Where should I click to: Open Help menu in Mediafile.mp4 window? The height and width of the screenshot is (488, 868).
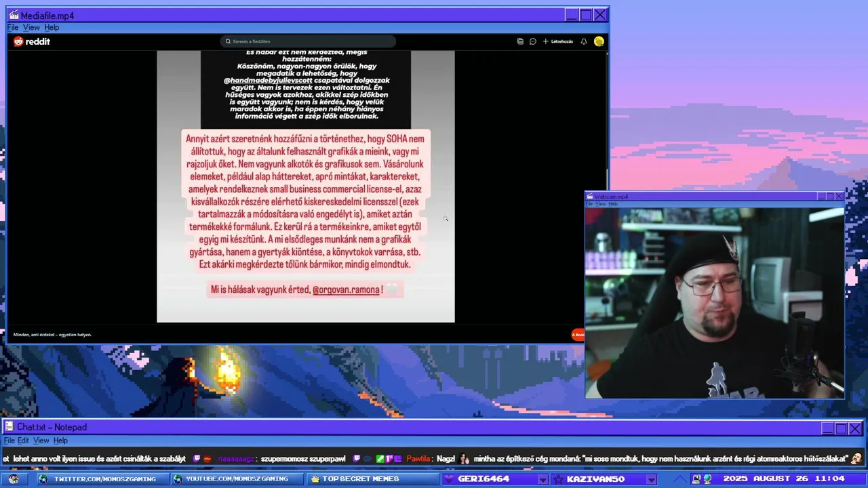click(52, 27)
